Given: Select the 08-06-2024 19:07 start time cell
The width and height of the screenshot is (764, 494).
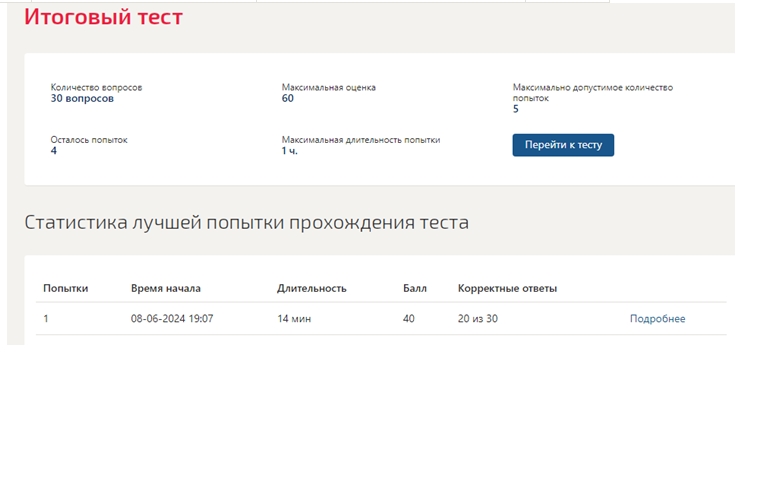Looking at the screenshot, I should [x=172, y=319].
